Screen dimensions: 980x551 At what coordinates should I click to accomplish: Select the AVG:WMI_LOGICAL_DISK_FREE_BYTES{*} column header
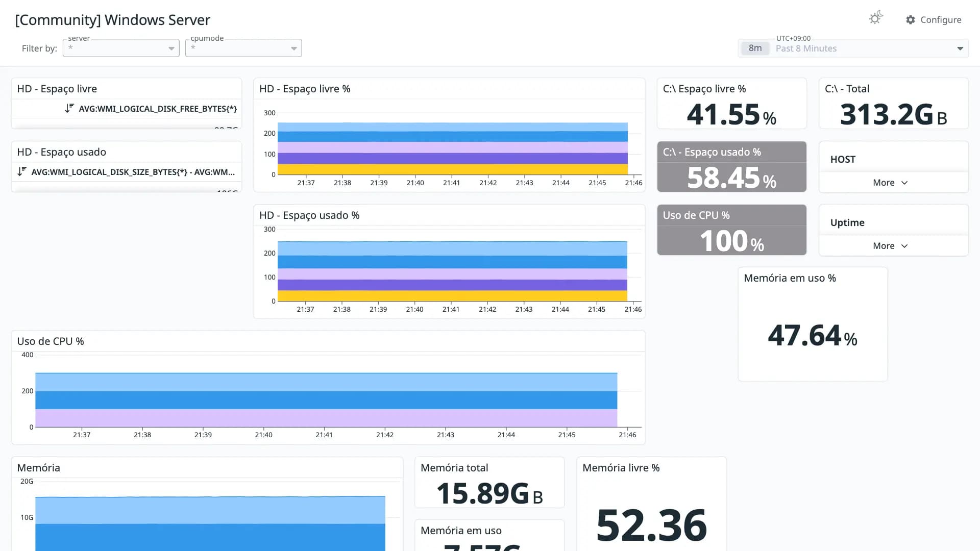tap(158, 109)
